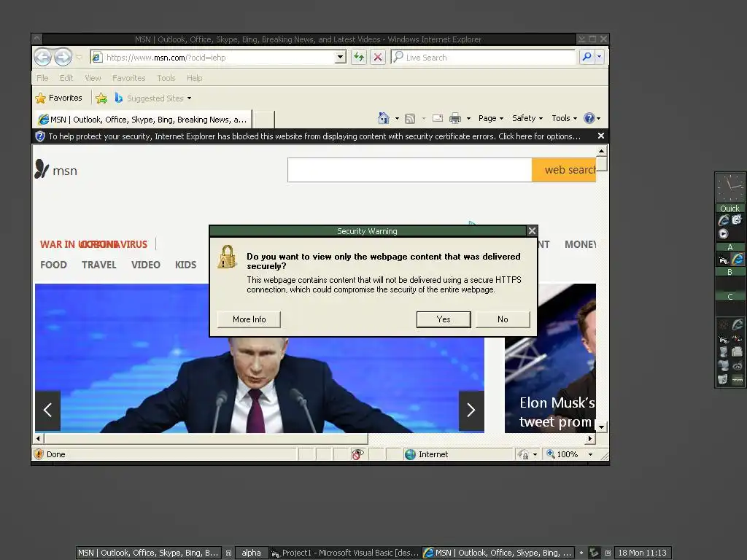This screenshot has height=560, width=747.
Task: Open the Help menu
Action: [x=194, y=78]
